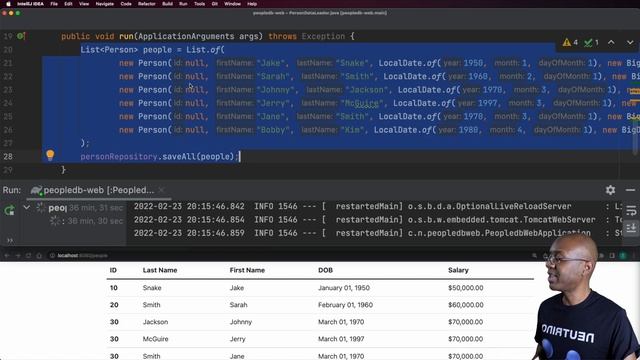Click browser forward arrow

click(x=18, y=256)
